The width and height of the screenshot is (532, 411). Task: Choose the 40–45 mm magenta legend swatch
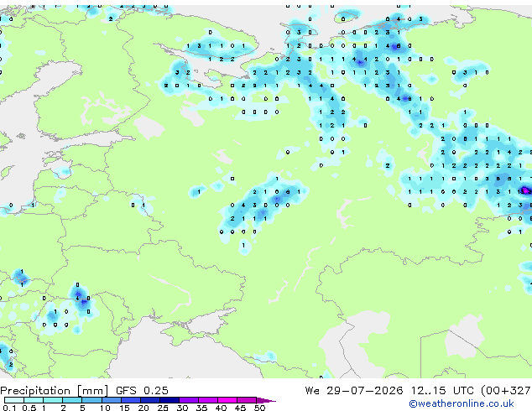click(x=227, y=400)
